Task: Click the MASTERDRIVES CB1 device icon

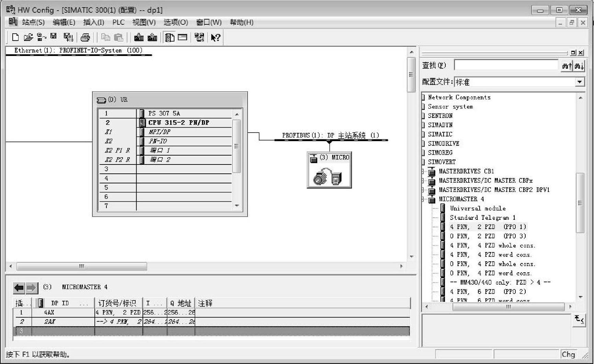Action: coord(432,171)
